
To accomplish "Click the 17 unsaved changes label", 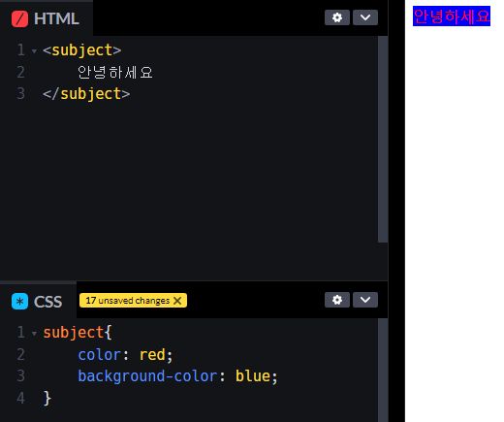I will coord(127,301).
